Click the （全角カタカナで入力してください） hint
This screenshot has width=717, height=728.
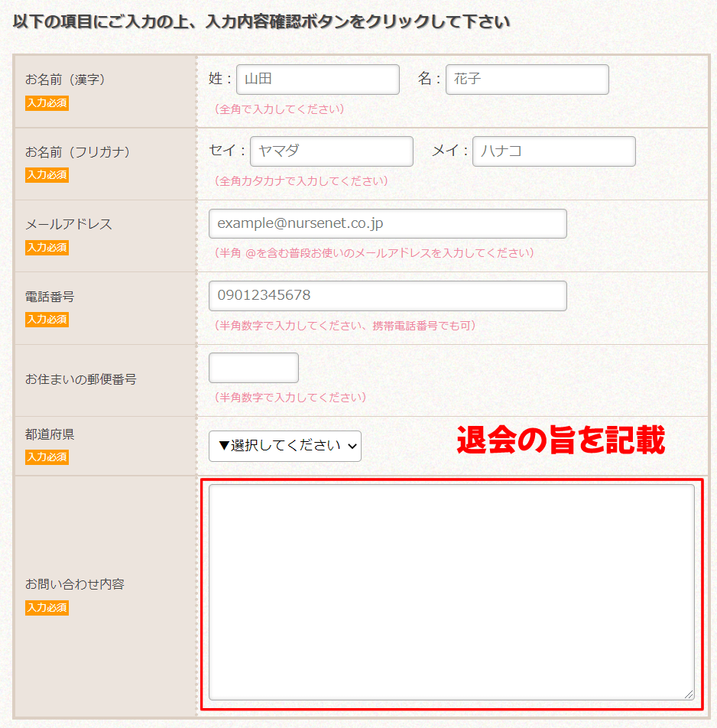(x=300, y=181)
